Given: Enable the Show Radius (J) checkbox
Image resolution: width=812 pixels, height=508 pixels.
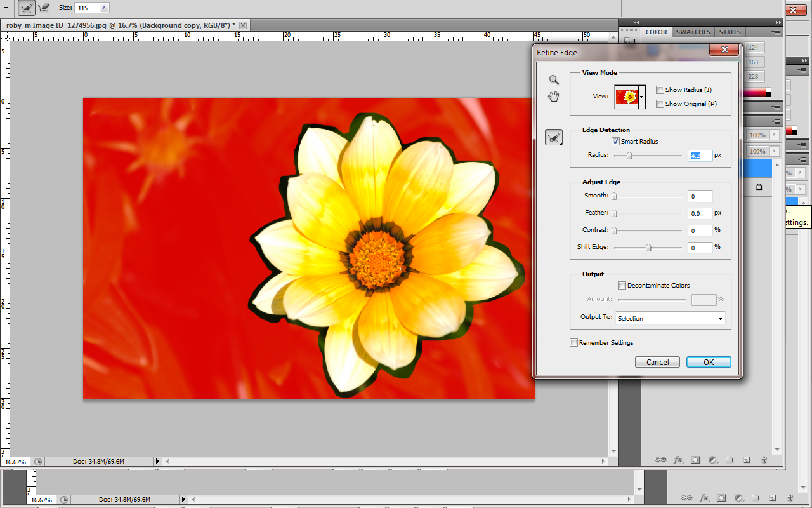Looking at the screenshot, I should pos(660,90).
